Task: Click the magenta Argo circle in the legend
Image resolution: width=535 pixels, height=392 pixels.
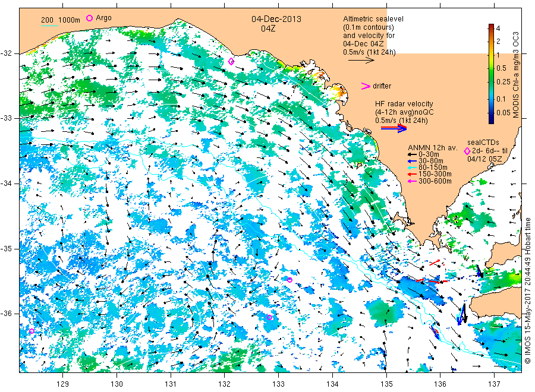Action: click(89, 18)
